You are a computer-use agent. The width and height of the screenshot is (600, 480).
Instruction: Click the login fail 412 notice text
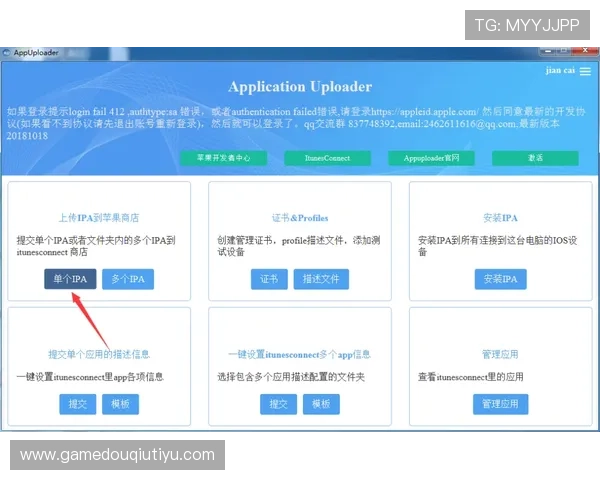[295, 123]
